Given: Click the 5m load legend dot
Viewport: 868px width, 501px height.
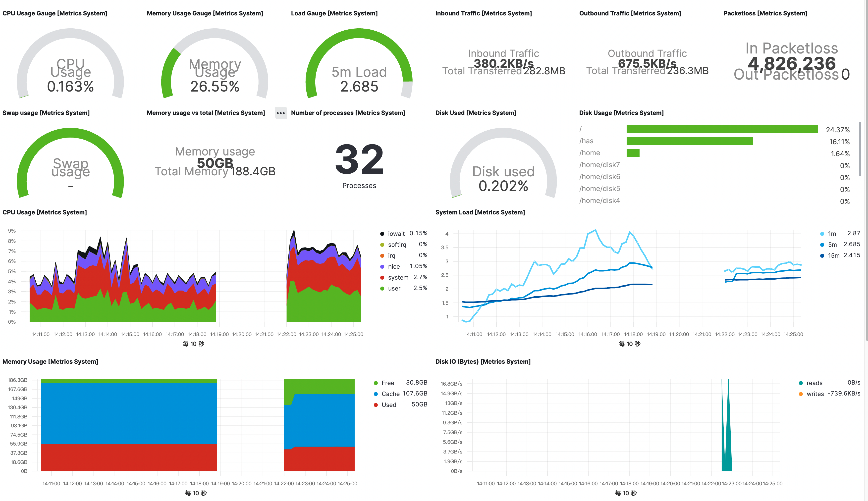Looking at the screenshot, I should (x=822, y=245).
